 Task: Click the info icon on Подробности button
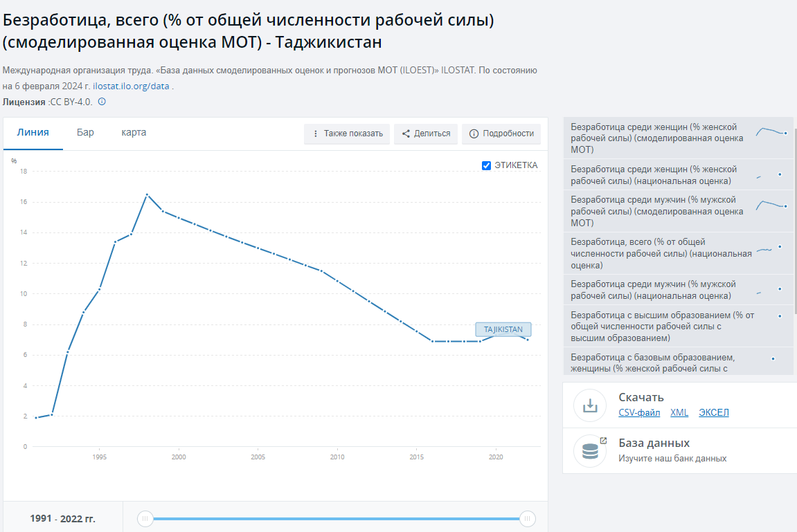coord(474,134)
